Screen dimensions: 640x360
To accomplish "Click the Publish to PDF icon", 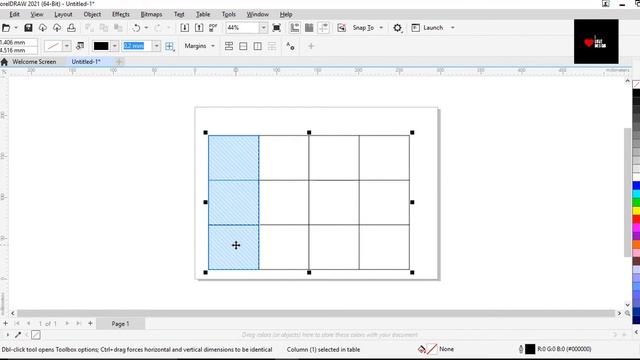I will tap(213, 28).
